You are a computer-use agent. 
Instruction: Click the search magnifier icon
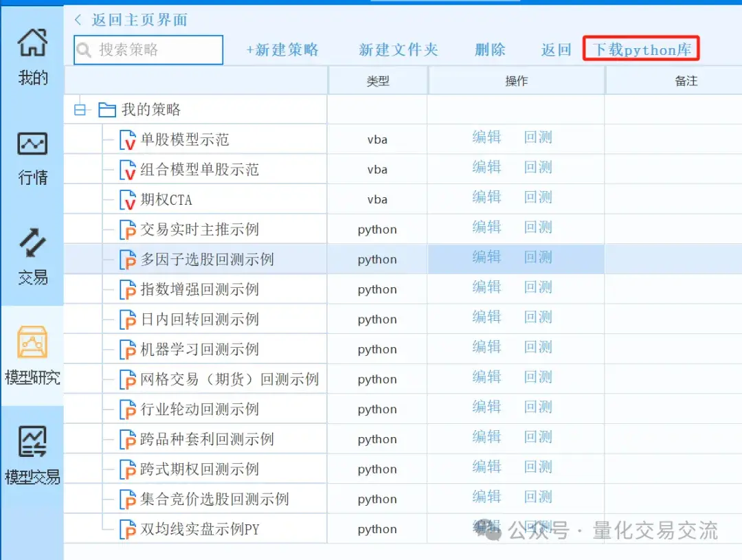pos(84,49)
